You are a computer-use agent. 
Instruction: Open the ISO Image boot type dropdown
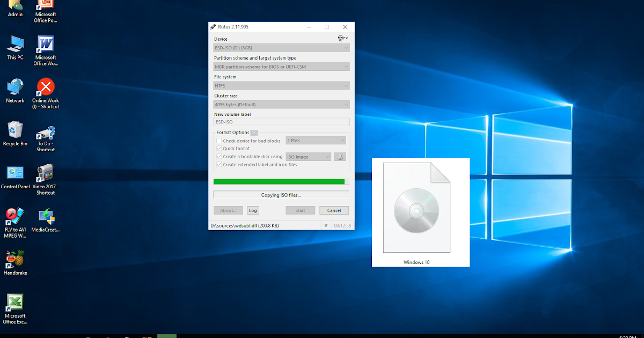coord(309,157)
